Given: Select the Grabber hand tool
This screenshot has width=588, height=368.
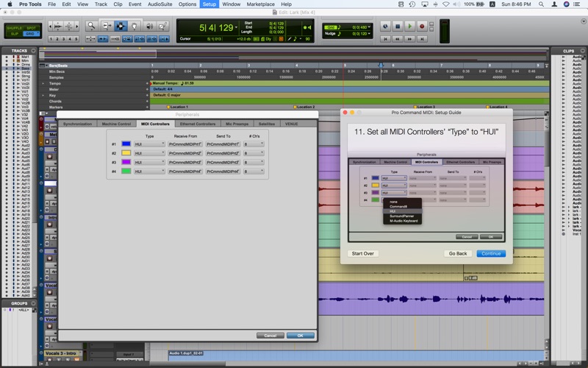Looking at the screenshot, I should [x=134, y=26].
